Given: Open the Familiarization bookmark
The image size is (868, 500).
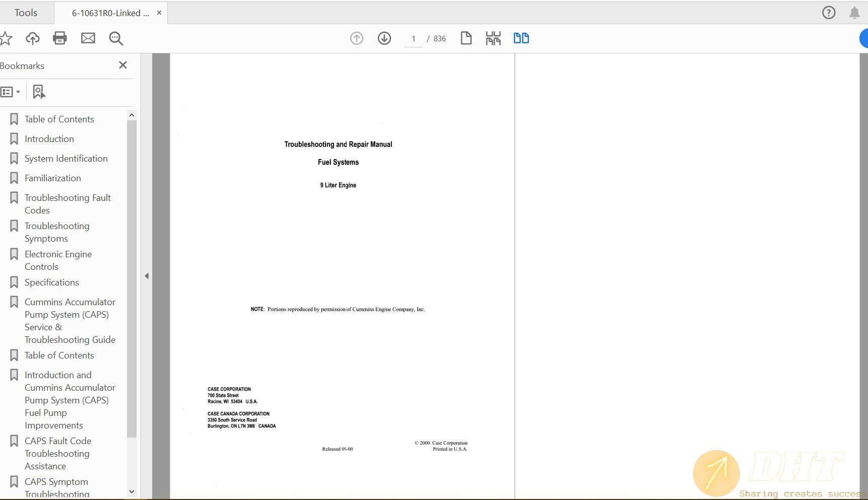Looking at the screenshot, I should coord(53,178).
